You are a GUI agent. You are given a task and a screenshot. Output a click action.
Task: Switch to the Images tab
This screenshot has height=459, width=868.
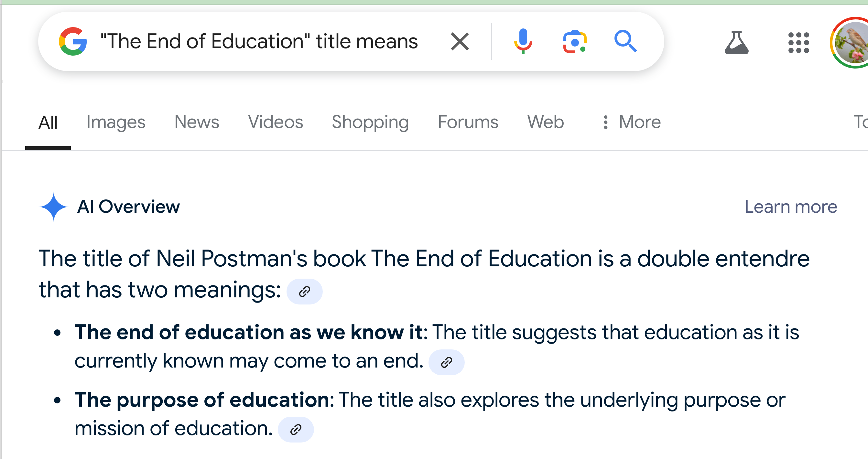click(116, 122)
